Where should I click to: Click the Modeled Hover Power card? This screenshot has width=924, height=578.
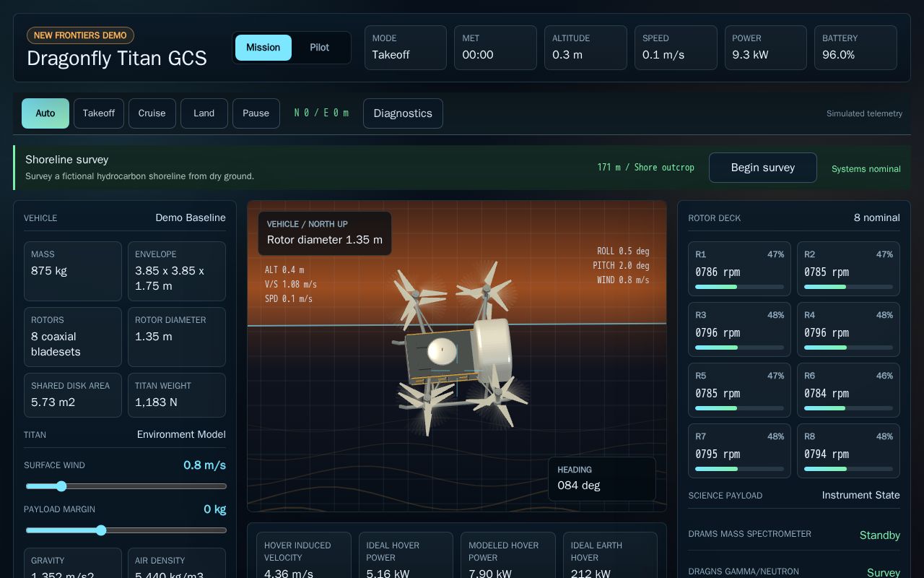coord(508,555)
